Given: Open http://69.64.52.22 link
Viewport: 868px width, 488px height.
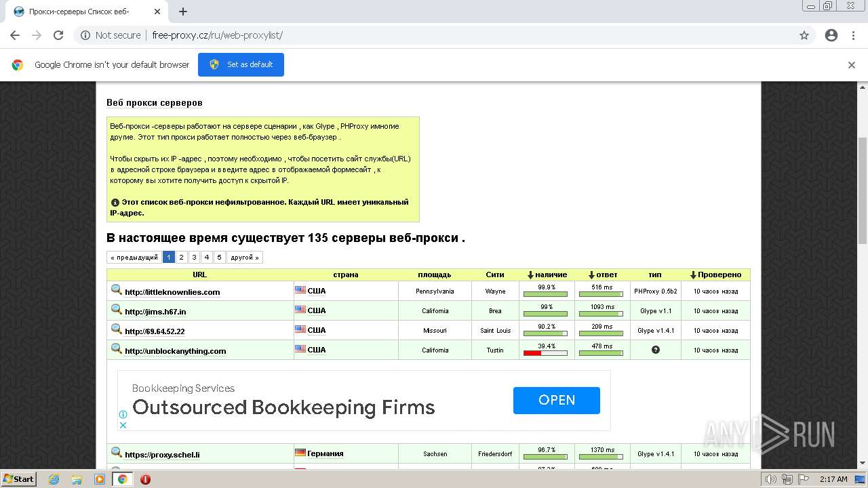Looking at the screenshot, I should (155, 331).
